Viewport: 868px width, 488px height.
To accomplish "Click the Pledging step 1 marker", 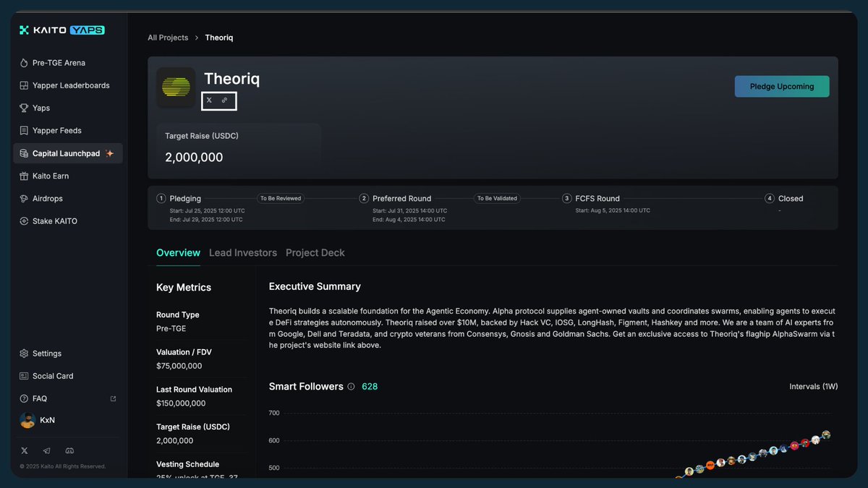I will (161, 198).
